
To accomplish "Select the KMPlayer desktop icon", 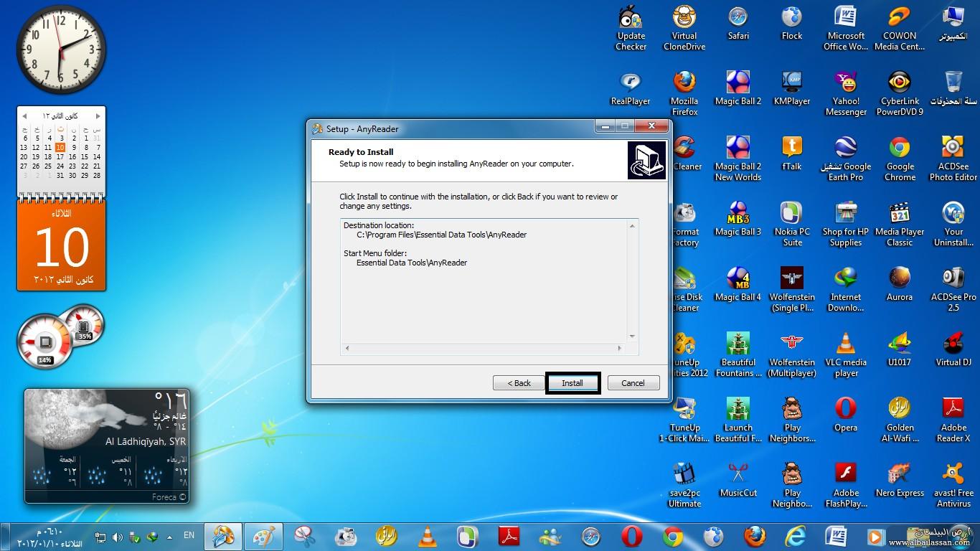I will point(792,89).
